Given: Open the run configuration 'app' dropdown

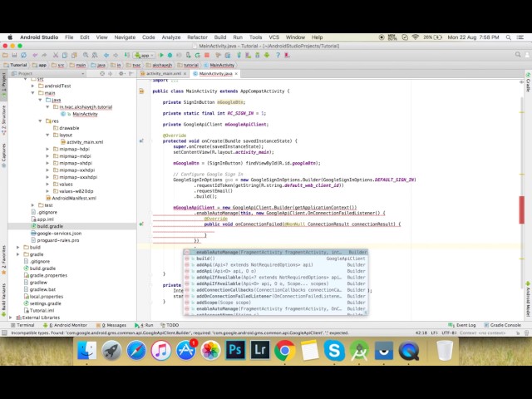Looking at the screenshot, I should pos(145,55).
